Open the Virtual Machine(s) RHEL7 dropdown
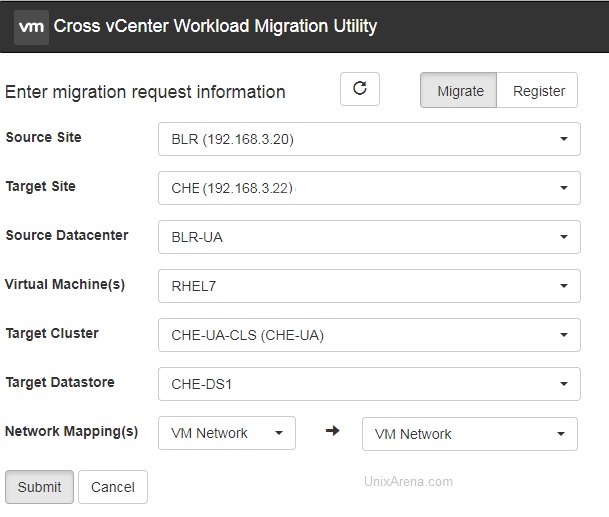The height and width of the screenshot is (517, 609). coord(369,286)
